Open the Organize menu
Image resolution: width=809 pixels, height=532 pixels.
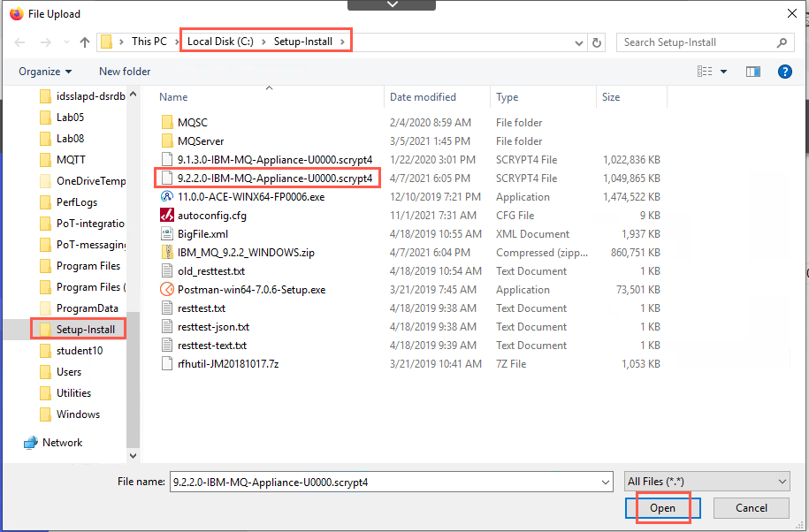point(45,71)
